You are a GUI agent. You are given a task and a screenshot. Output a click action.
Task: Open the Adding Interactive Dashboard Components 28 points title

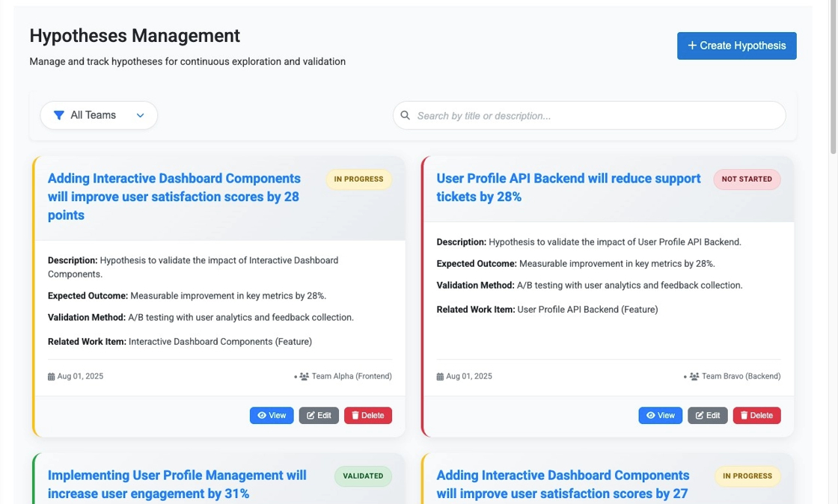click(174, 197)
